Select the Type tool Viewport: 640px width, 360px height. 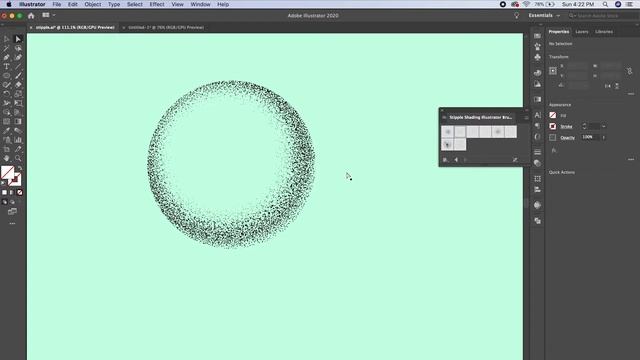point(6,67)
